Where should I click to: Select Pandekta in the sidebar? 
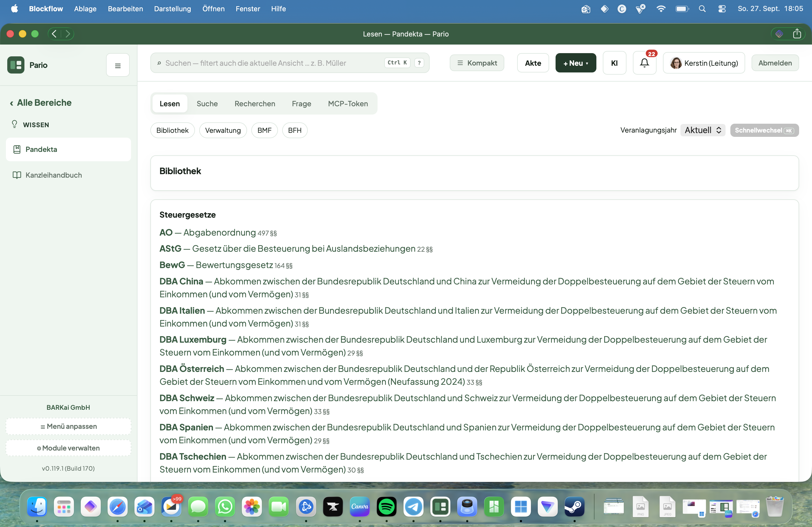pyautogui.click(x=68, y=149)
